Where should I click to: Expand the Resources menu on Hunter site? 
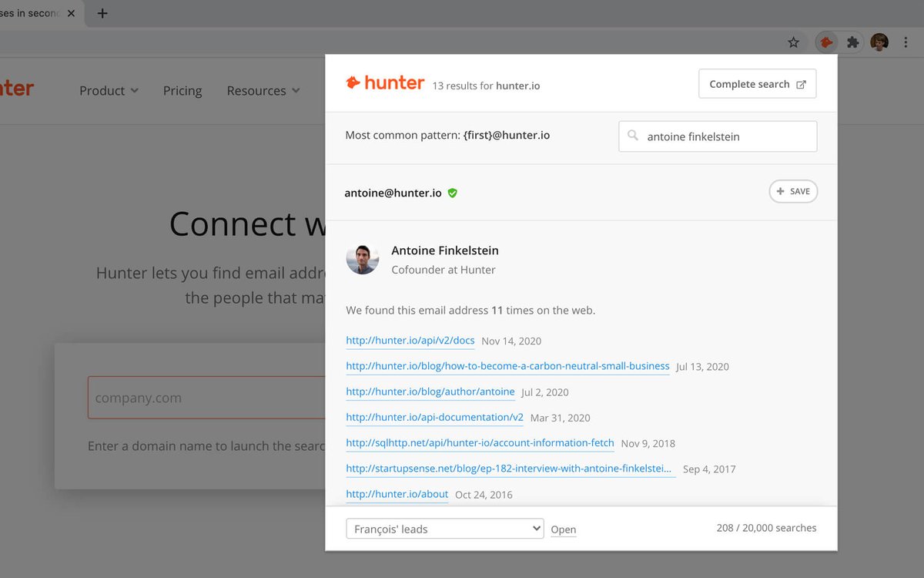pos(263,91)
